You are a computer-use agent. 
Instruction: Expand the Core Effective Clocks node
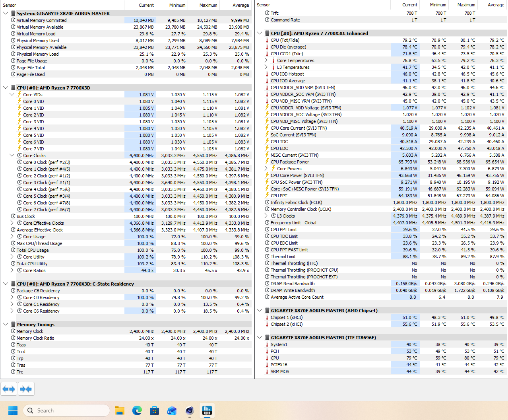(x=12, y=223)
